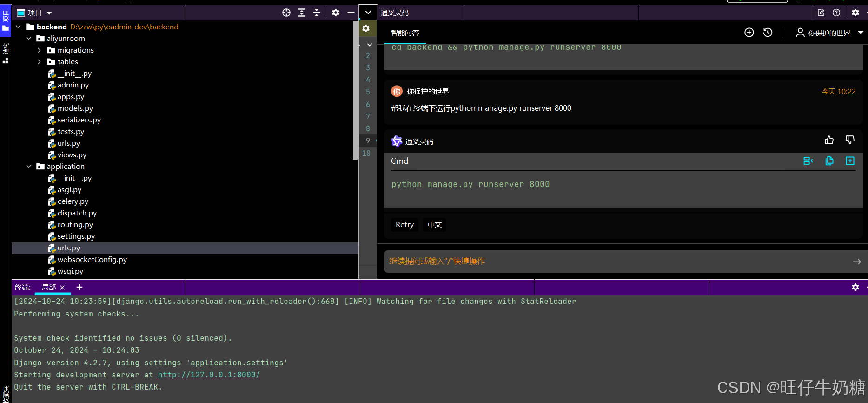Image resolution: width=868 pixels, height=403 pixels.
Task: Click the 通义灵码 logo icon in reply
Action: pyautogui.click(x=397, y=141)
